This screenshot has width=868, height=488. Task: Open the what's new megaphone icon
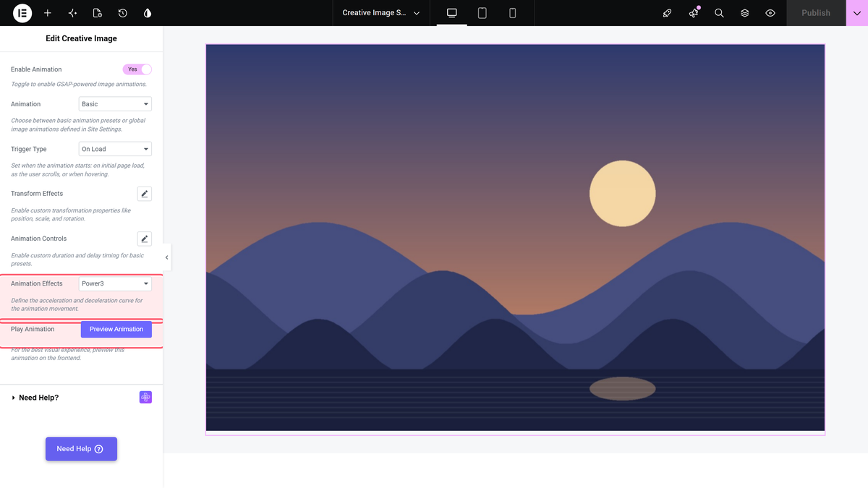pos(694,13)
